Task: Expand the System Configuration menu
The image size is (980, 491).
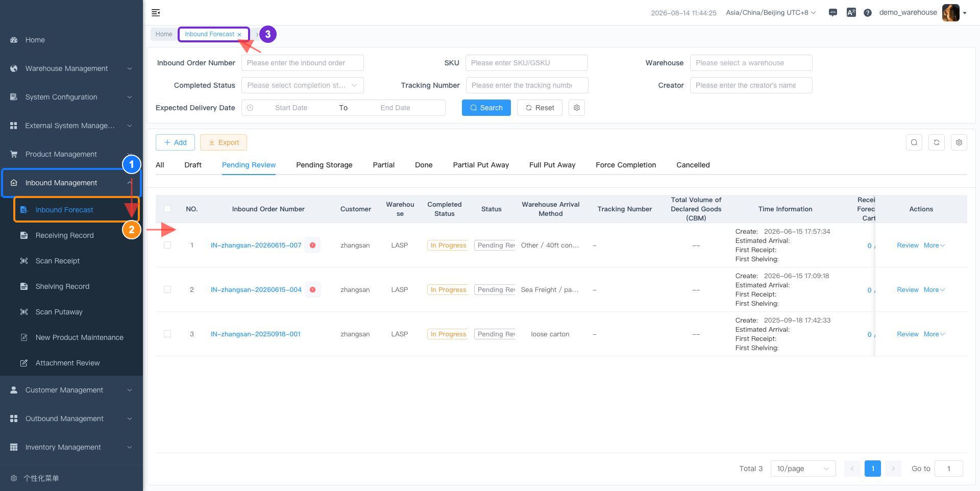Action: [x=71, y=97]
